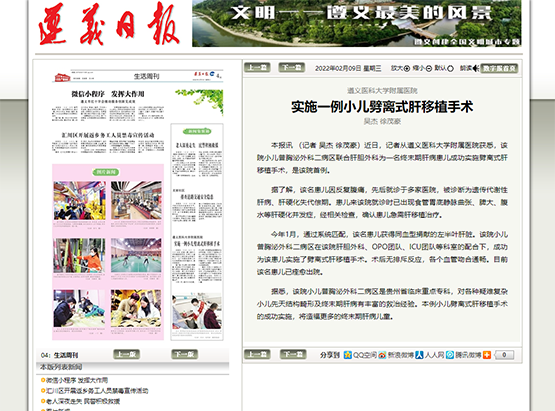Click the 放大 zoom-in icon
The height and width of the screenshot is (411, 555).
407,68
